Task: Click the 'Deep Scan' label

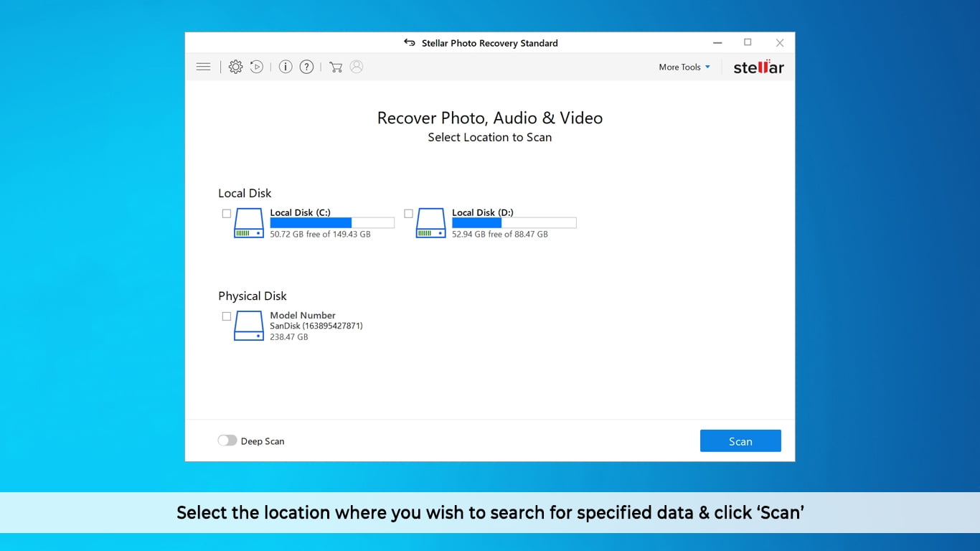Action: [x=263, y=441]
